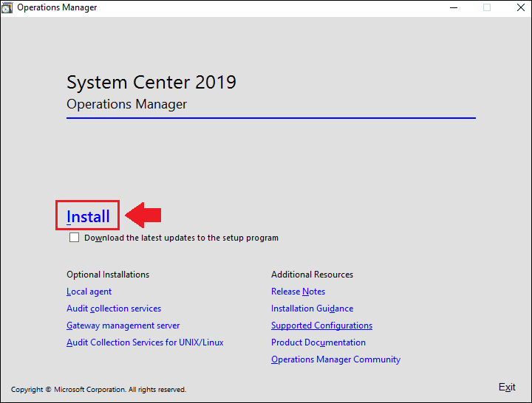Click the red arrow pointing at Install
Image resolution: width=532 pixels, height=403 pixels.
click(x=143, y=216)
